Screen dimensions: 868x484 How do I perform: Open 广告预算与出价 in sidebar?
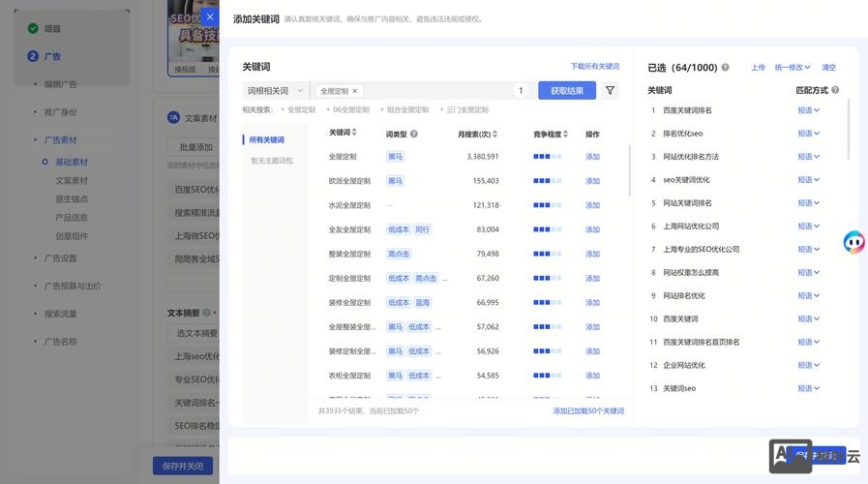(73, 286)
